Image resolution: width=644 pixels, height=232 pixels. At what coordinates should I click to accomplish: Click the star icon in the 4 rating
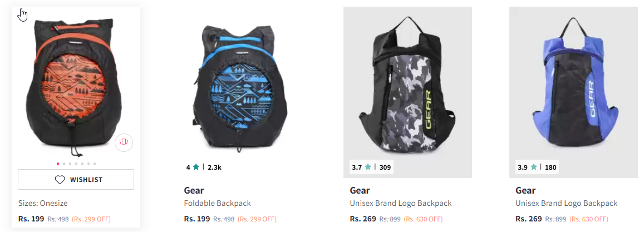point(196,167)
